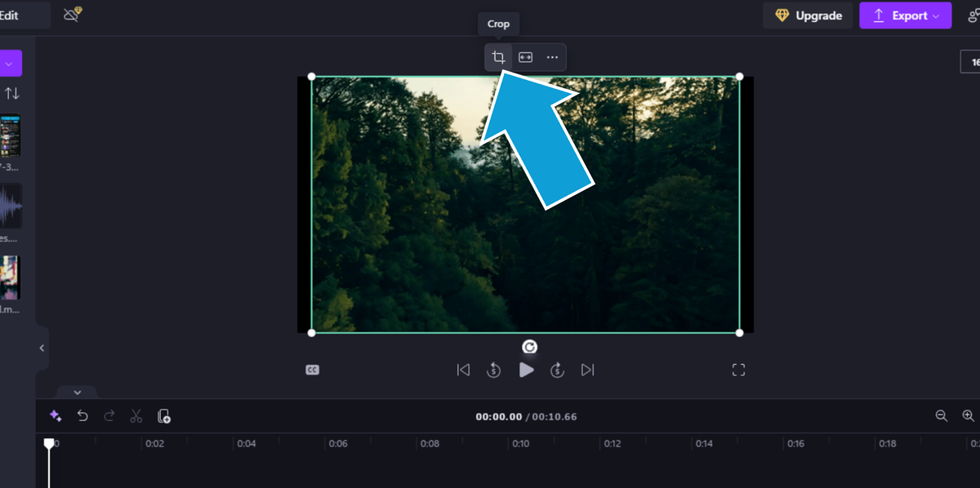
Task: Rotate the video clip
Action: 529,346
